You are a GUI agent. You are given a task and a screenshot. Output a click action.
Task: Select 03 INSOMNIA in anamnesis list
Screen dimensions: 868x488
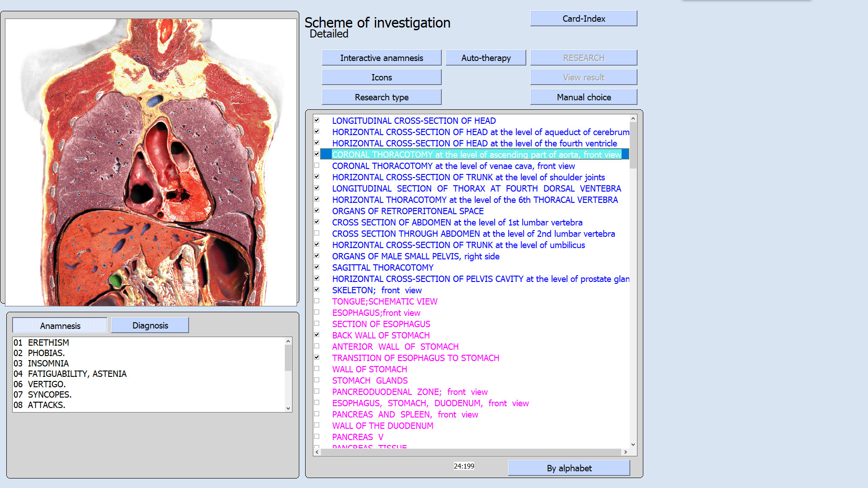[48, 363]
